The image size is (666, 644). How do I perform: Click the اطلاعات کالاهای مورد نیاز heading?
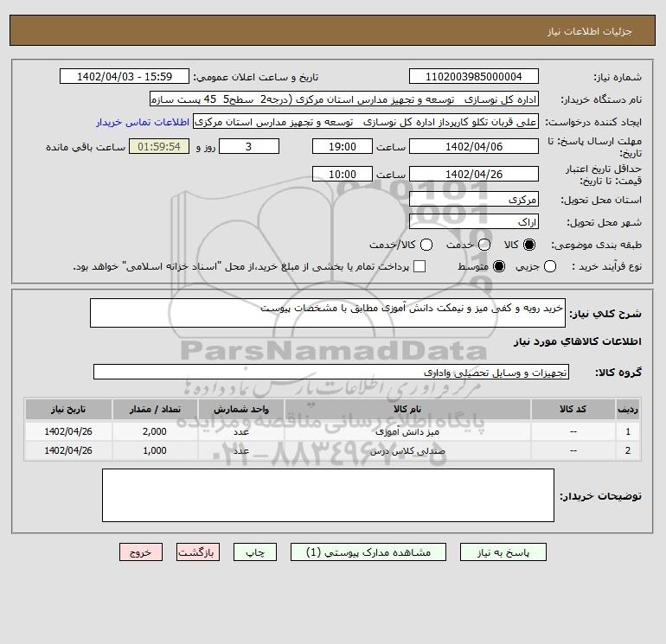(x=578, y=341)
